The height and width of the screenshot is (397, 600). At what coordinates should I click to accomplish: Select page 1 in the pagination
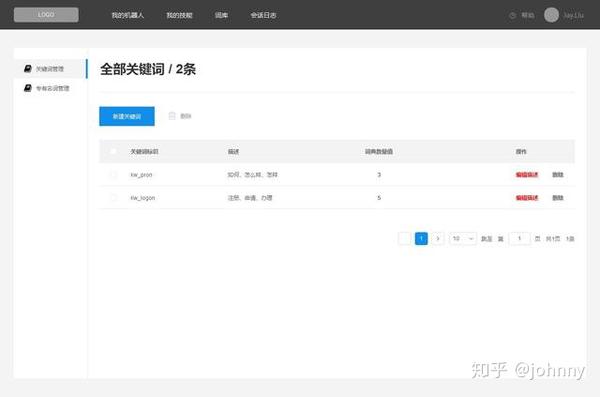click(x=421, y=239)
